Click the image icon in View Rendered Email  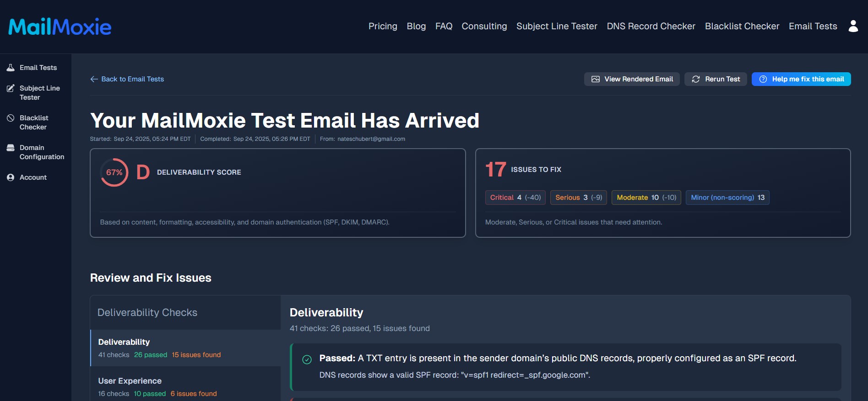(596, 79)
